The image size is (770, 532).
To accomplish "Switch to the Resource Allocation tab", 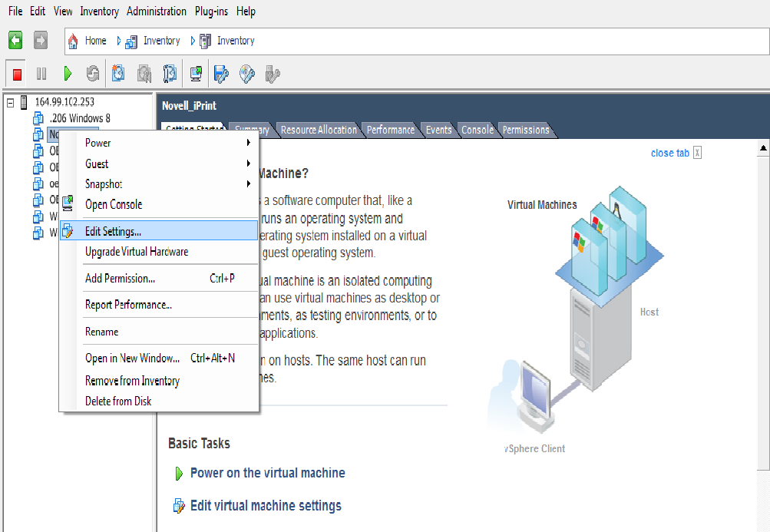I will pyautogui.click(x=319, y=130).
